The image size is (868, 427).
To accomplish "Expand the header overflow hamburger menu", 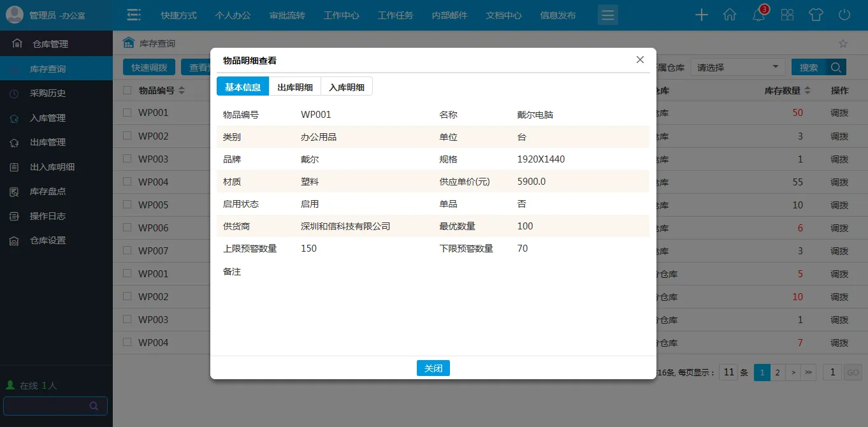I will (607, 15).
